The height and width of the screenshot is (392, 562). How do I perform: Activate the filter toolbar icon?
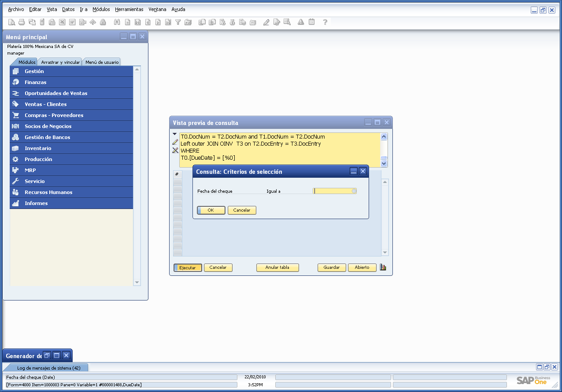click(178, 22)
